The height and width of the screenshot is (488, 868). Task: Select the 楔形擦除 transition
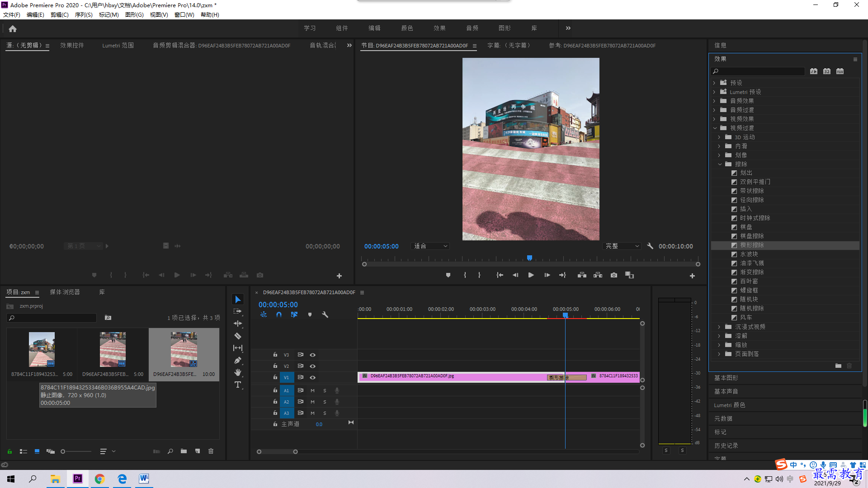pos(752,245)
